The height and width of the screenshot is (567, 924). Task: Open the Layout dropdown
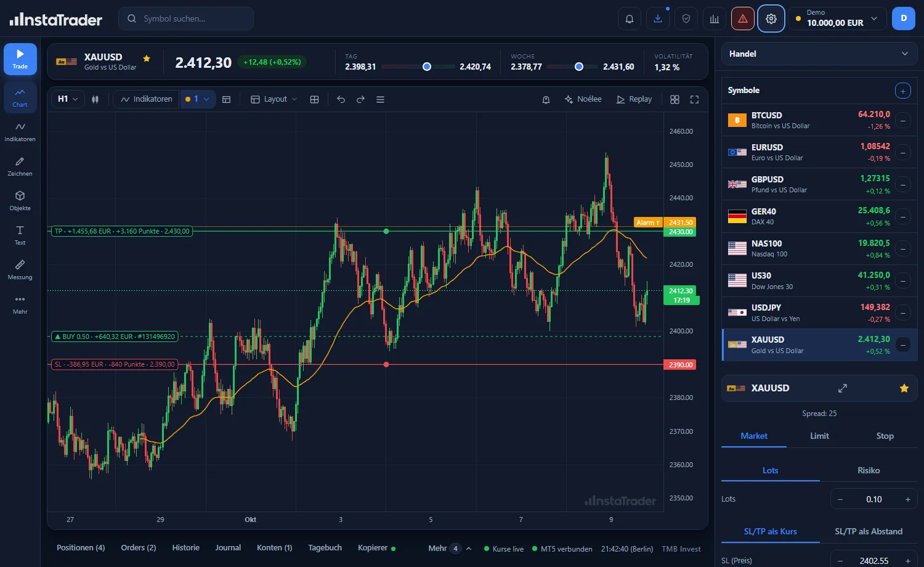pyautogui.click(x=274, y=99)
